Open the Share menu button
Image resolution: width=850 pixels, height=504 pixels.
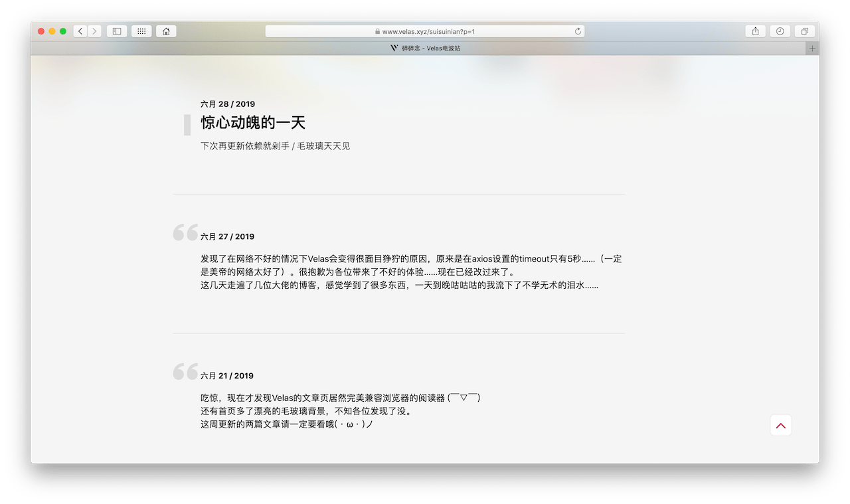tap(756, 31)
